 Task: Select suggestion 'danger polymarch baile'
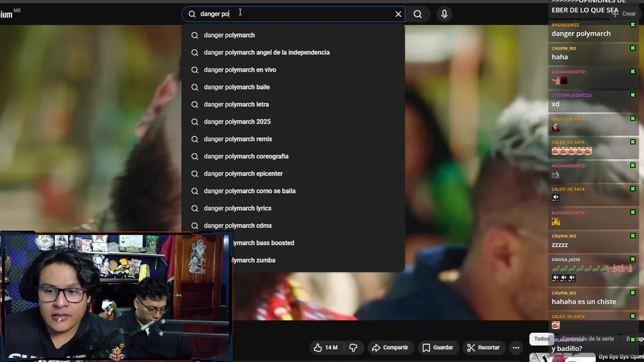tap(293, 87)
